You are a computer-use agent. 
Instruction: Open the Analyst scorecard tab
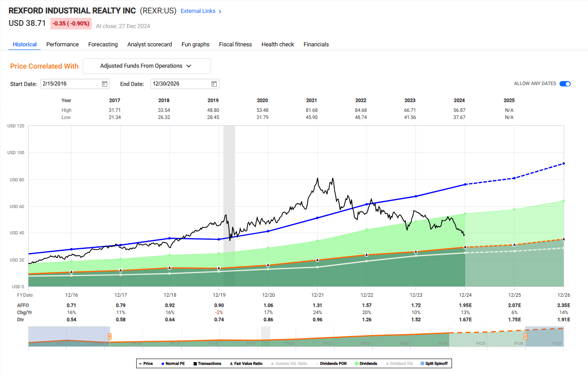point(150,44)
